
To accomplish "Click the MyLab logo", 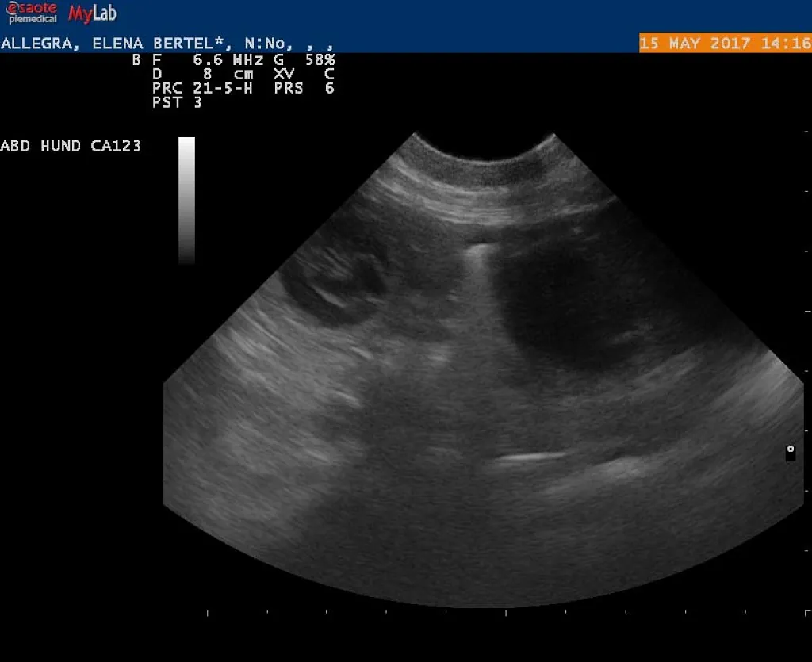I will [92, 13].
